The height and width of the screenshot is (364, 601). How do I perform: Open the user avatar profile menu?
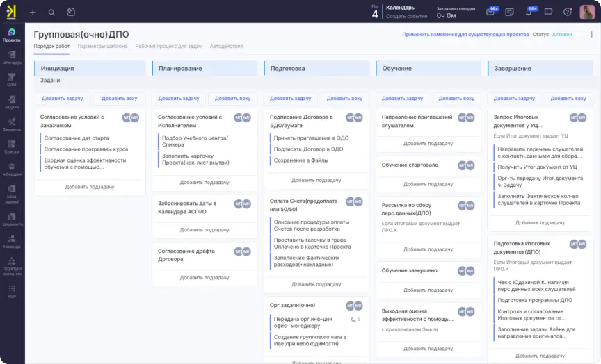[x=587, y=13]
